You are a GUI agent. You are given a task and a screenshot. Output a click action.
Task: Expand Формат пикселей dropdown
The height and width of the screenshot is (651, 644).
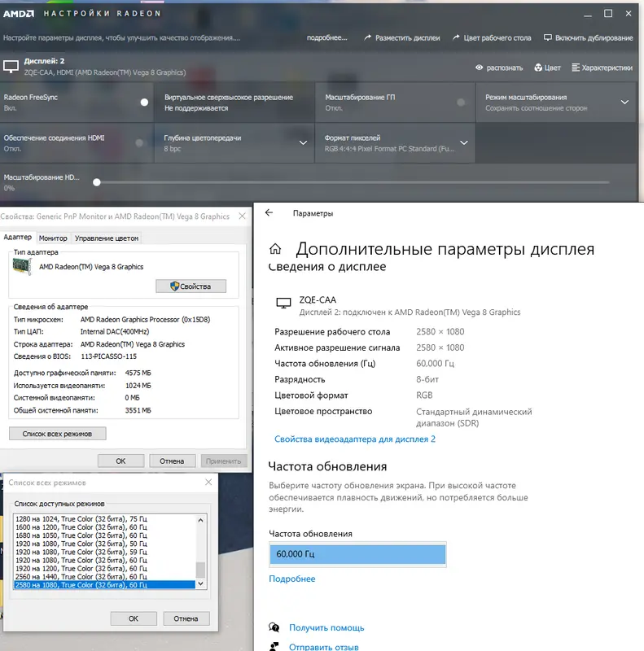coord(464,143)
